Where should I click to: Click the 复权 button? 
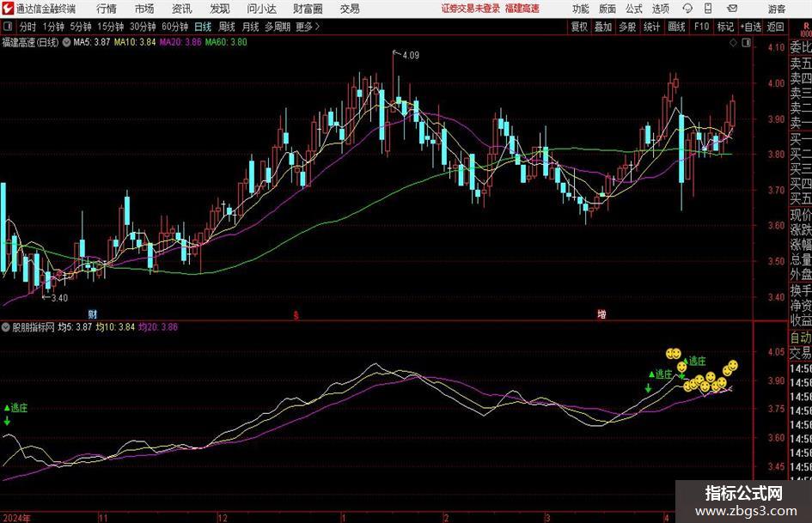coord(579,27)
